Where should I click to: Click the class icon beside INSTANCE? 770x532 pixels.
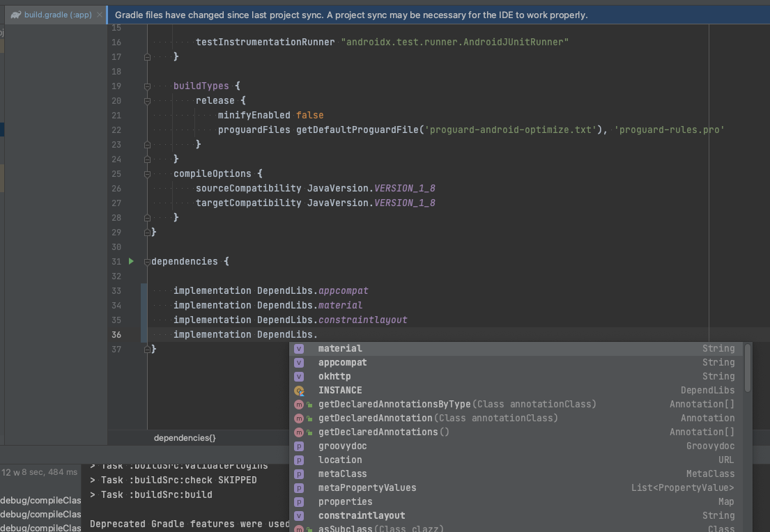pos(299,391)
